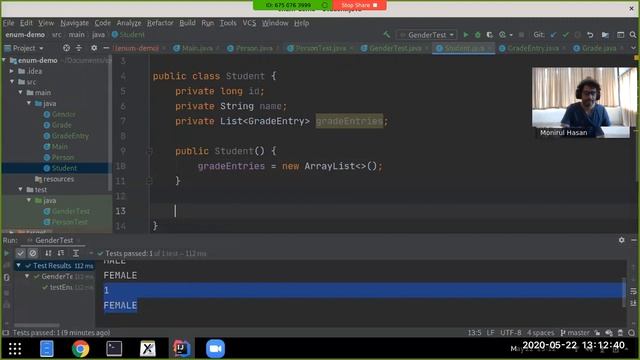Click expand all icon in Run panel
This screenshot has height=360, width=640.
76,253
